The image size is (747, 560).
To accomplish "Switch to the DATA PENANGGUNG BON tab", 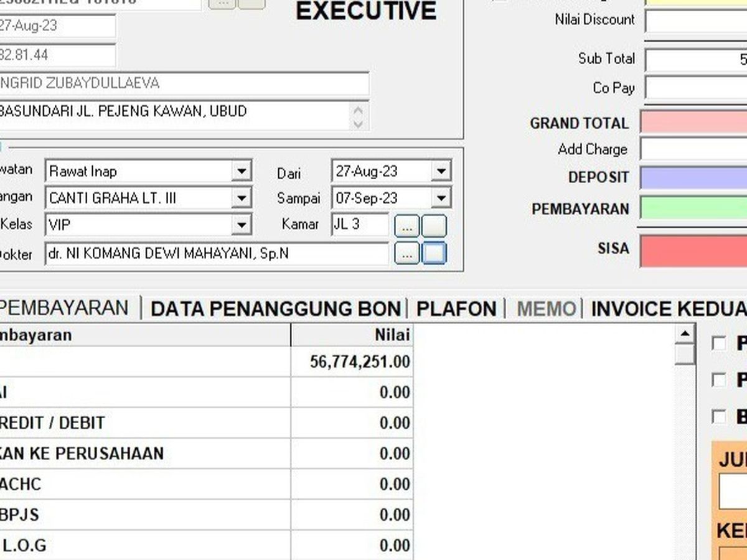I will tap(275, 309).
